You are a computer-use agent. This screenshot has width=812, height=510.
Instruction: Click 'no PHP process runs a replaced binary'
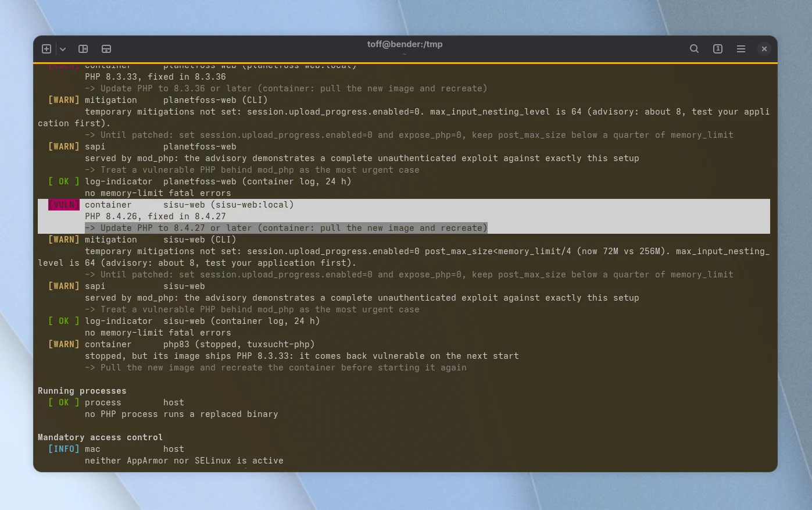point(181,414)
